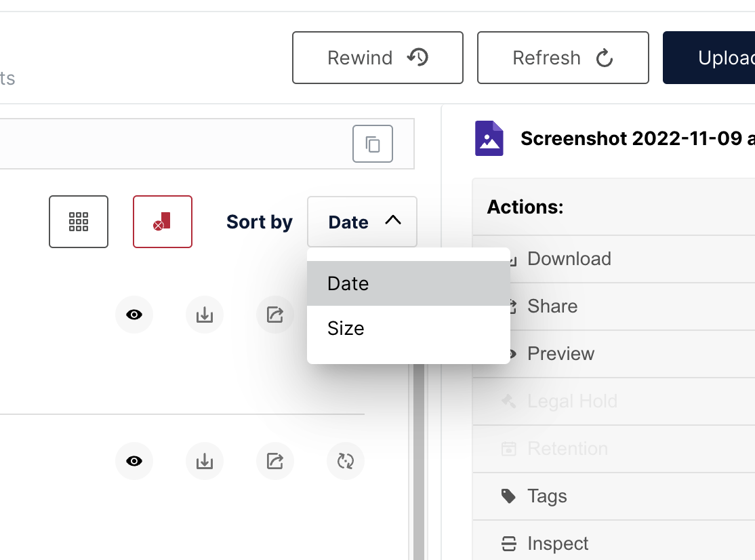Viewport: 755px width, 560px height.
Task: Click the Refresh button
Action: tap(563, 58)
